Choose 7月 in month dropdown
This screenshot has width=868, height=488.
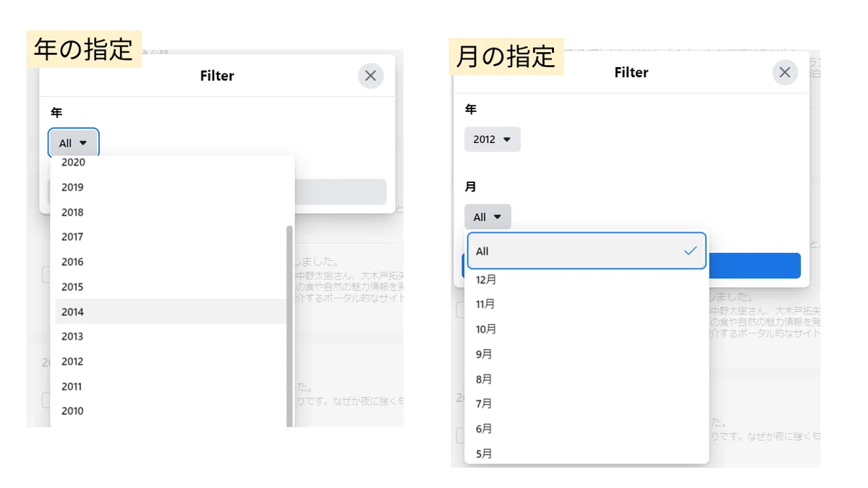(587, 403)
